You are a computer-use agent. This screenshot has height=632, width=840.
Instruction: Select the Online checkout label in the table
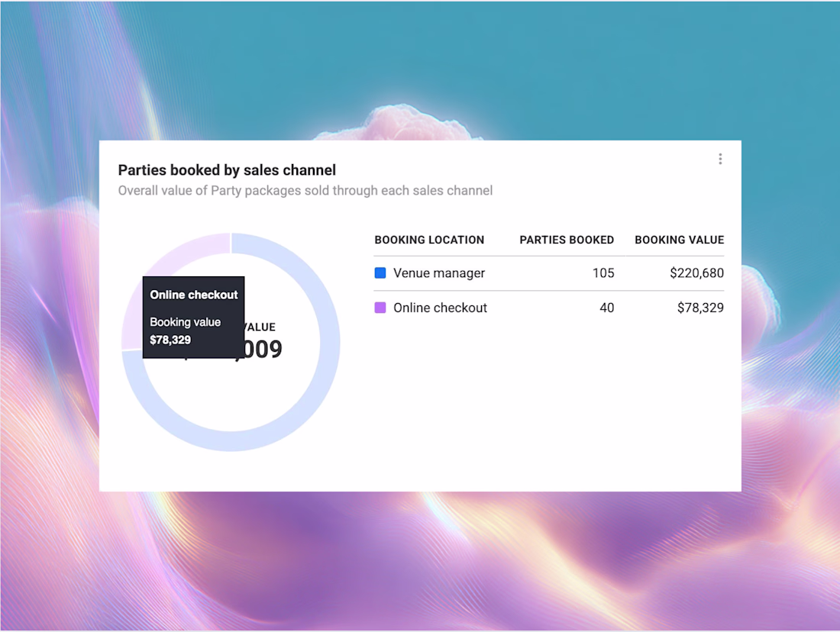[440, 308]
